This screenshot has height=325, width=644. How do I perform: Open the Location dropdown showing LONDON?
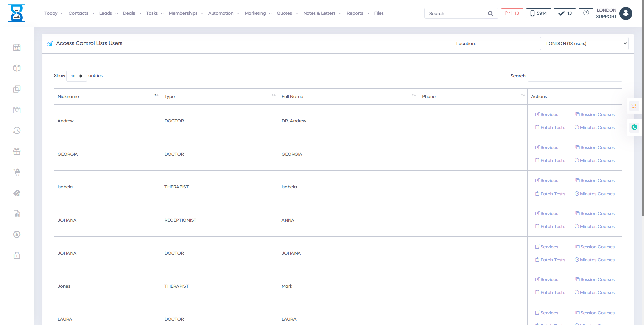coord(584,44)
